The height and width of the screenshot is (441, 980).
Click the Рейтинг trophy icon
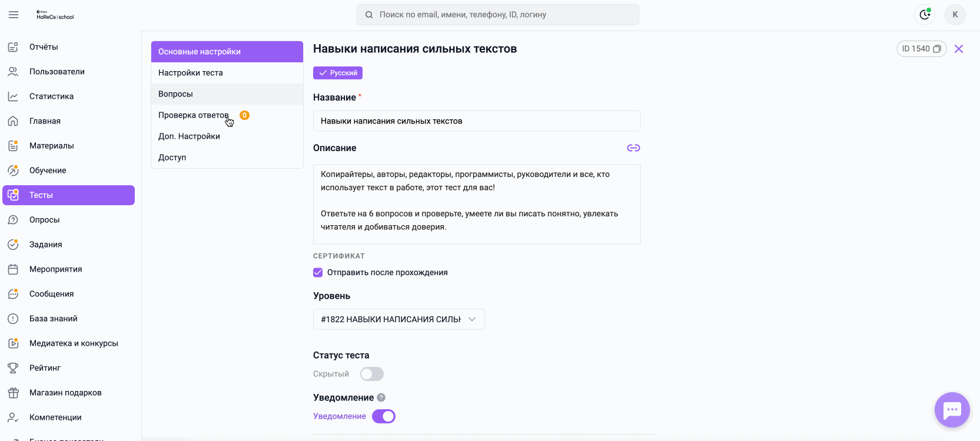13,368
